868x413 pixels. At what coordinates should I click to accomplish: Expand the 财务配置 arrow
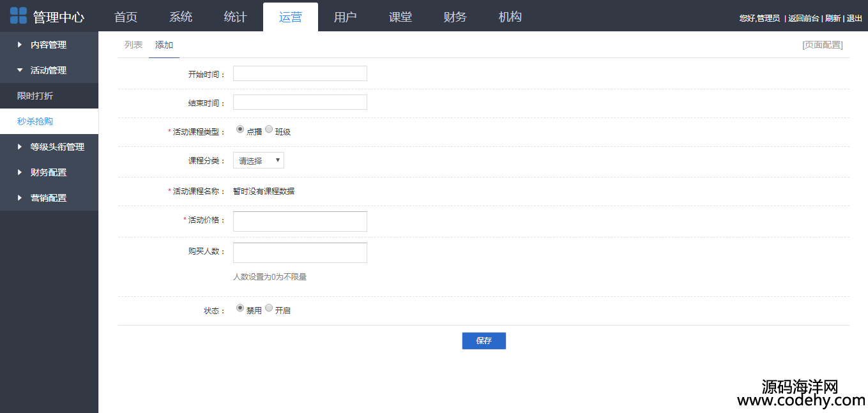tap(20, 172)
